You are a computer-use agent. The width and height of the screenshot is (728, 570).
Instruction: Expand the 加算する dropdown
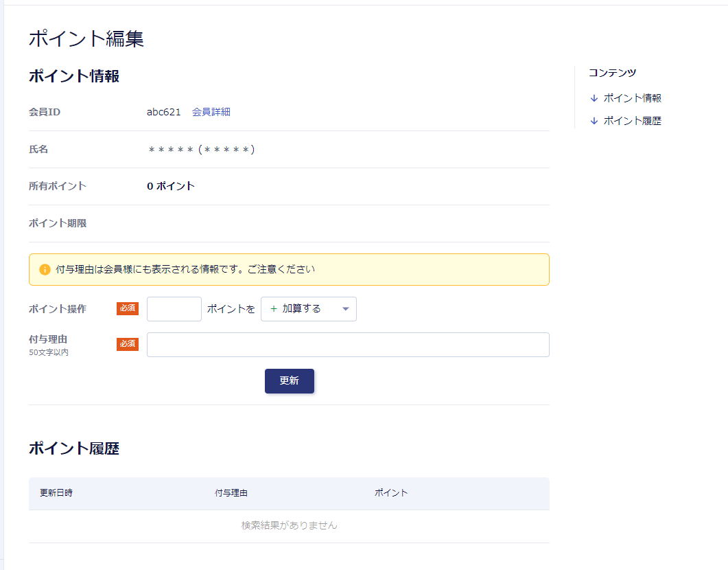309,309
